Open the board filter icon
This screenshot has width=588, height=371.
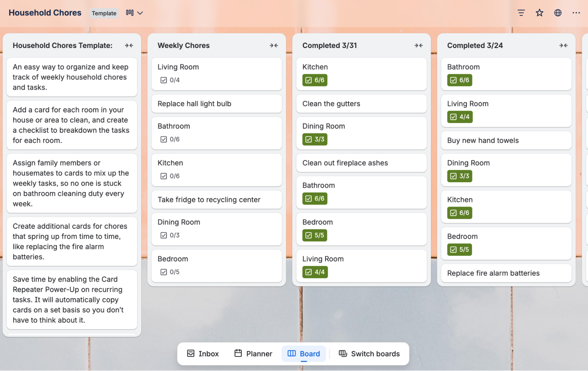click(x=521, y=13)
